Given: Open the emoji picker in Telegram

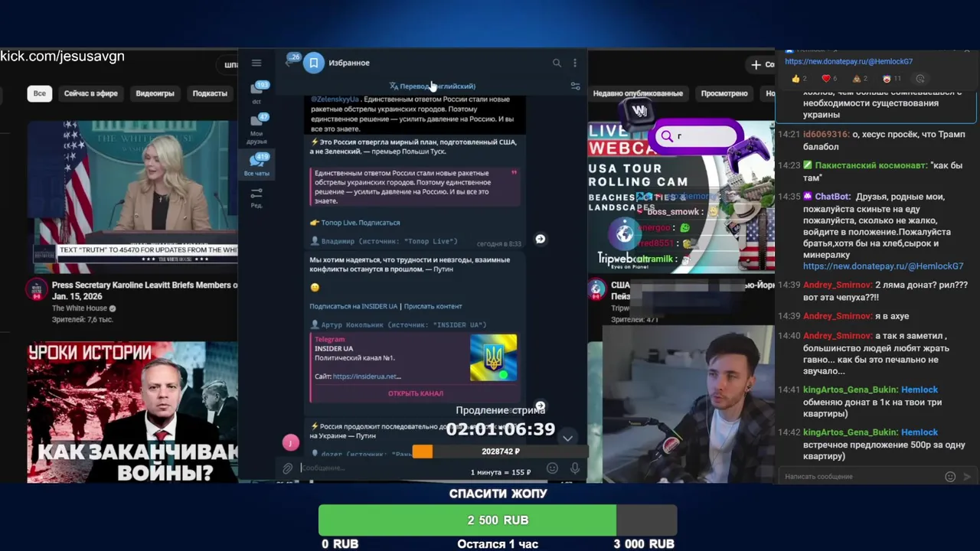Looking at the screenshot, I should [x=552, y=468].
